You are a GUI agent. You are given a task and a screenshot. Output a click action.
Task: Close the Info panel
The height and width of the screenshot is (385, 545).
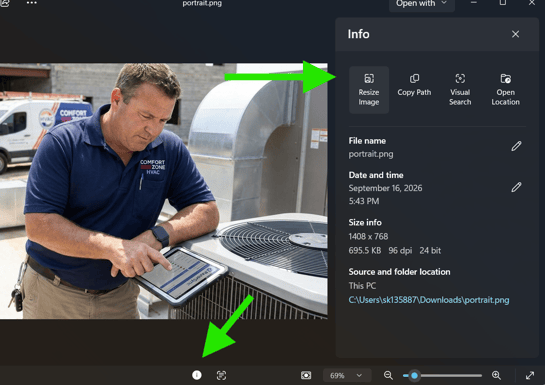coord(515,34)
